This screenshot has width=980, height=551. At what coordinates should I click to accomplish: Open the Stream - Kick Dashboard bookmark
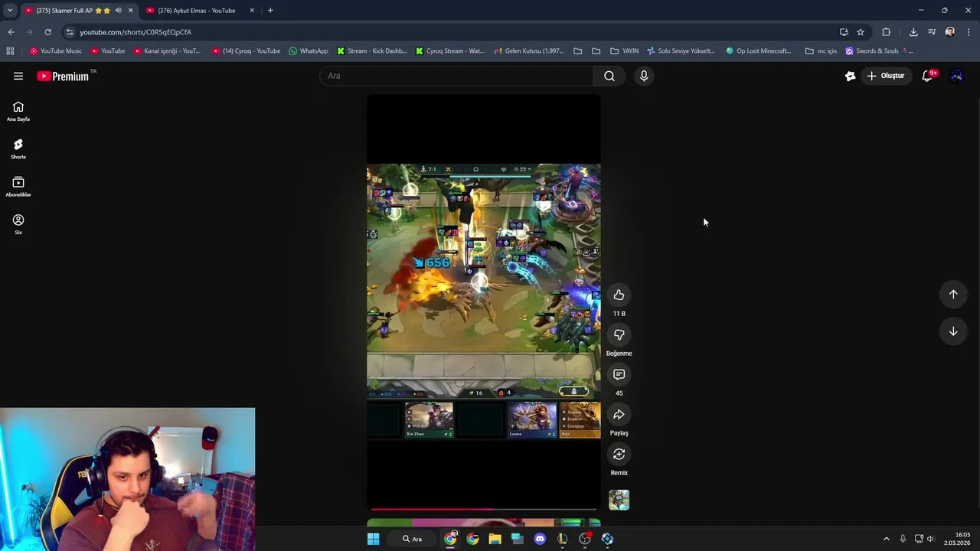pyautogui.click(x=372, y=51)
